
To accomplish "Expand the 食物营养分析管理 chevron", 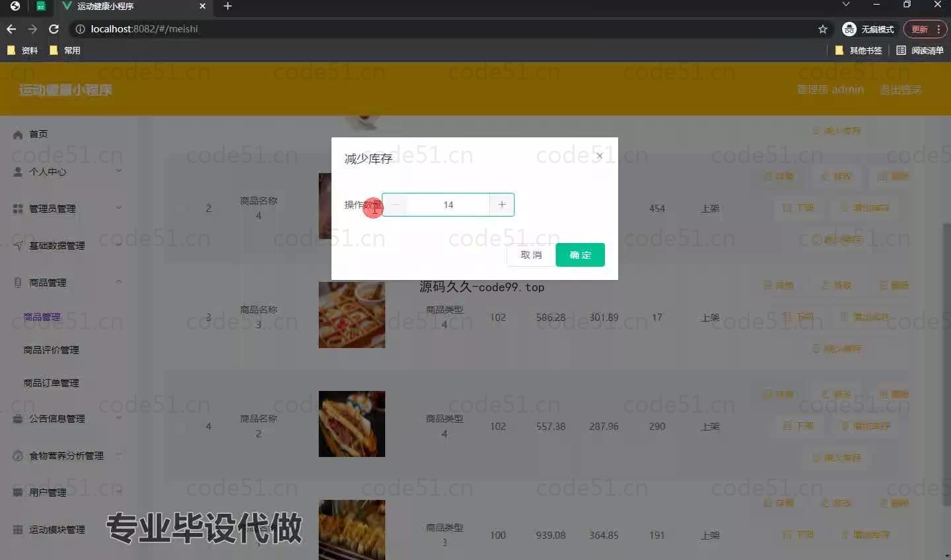I will tap(119, 454).
